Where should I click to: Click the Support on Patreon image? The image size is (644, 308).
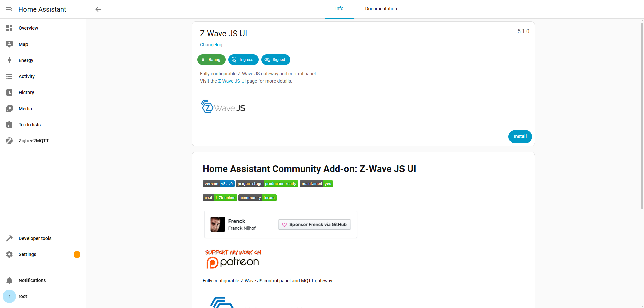click(x=233, y=259)
